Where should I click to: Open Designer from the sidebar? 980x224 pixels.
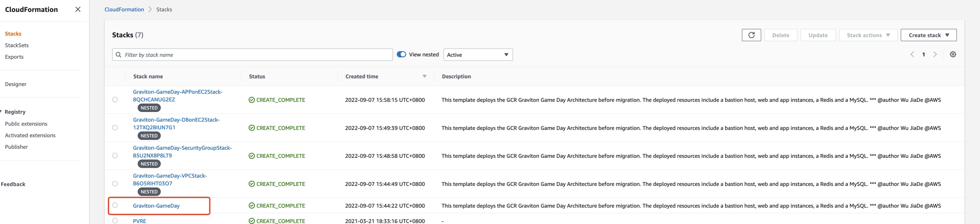(16, 84)
